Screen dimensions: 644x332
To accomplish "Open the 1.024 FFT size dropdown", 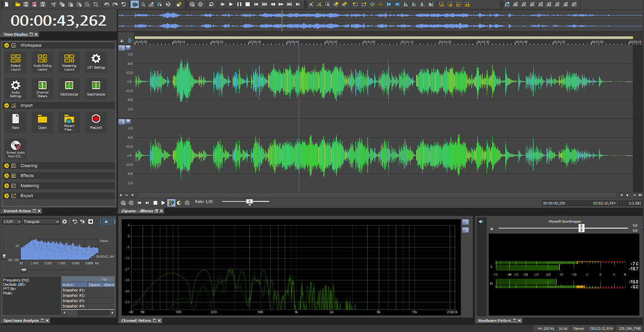I will (x=12, y=222).
